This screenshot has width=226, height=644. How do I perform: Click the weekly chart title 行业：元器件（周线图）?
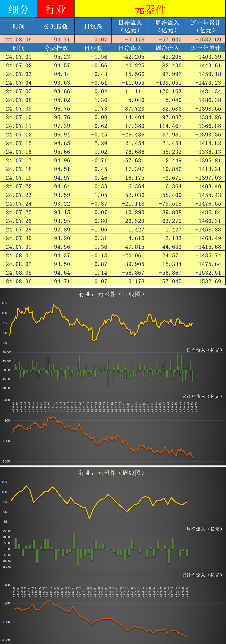[x=112, y=473]
